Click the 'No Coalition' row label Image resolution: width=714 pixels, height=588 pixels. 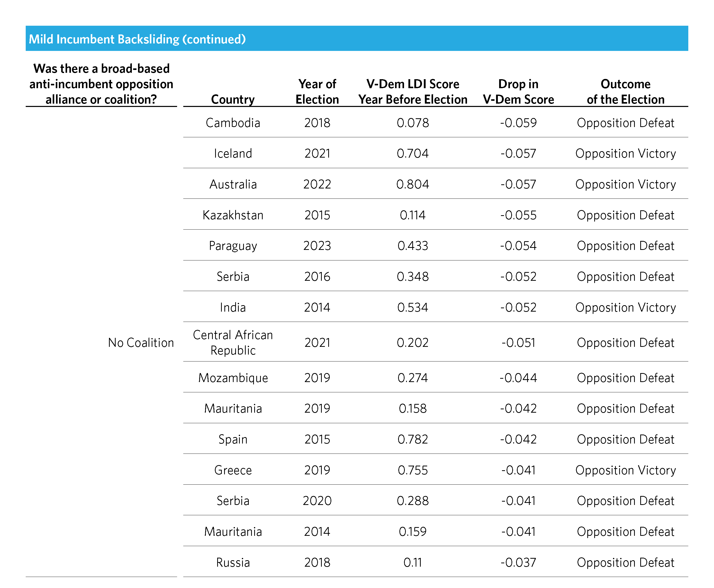[x=141, y=342]
